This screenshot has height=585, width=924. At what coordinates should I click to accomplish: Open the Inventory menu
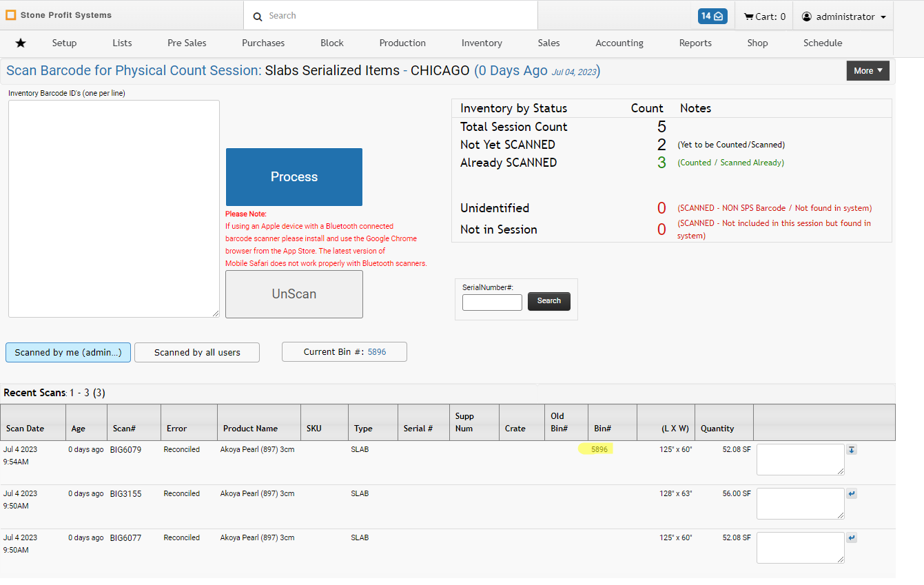tap(482, 43)
